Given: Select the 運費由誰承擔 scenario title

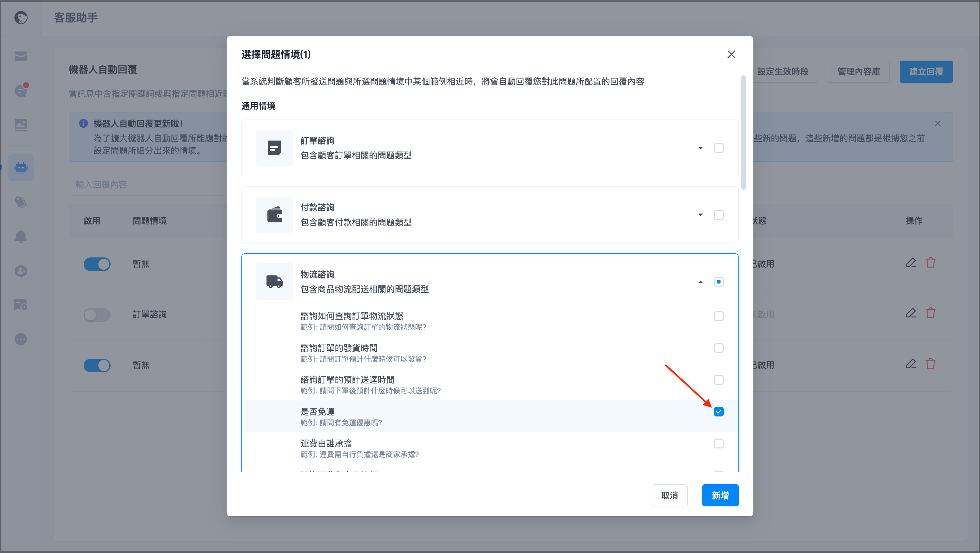Looking at the screenshot, I should [326, 443].
